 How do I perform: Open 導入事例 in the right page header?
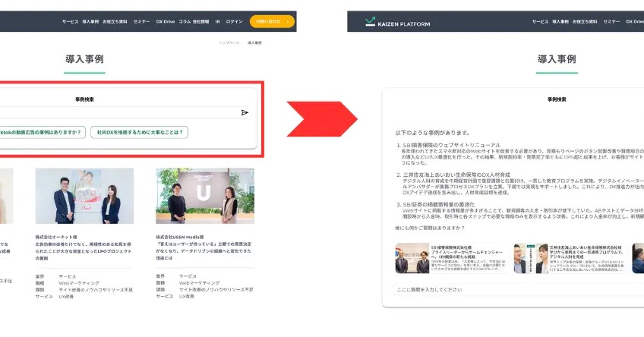560,22
